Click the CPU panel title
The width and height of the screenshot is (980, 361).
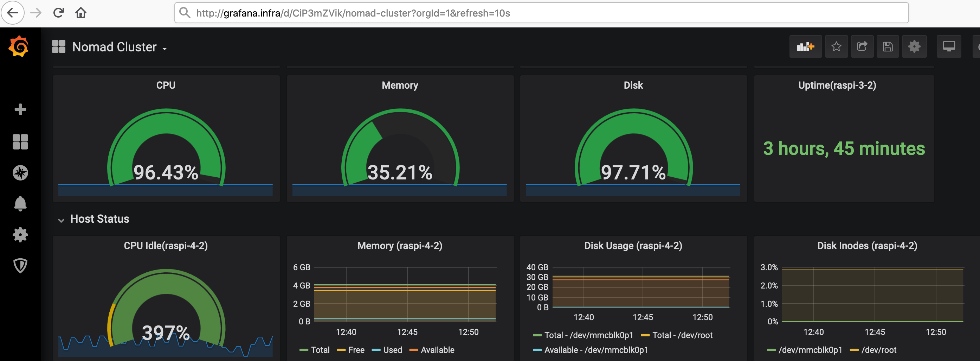click(166, 85)
